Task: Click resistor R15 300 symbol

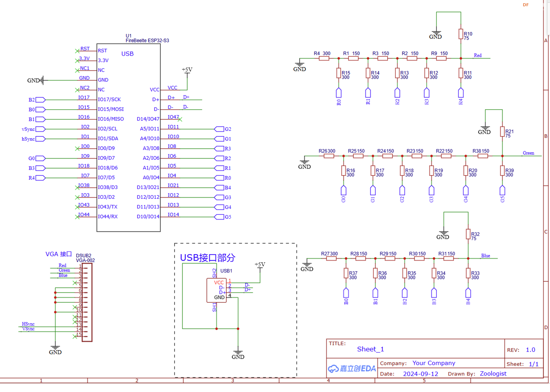Action: click(x=339, y=73)
